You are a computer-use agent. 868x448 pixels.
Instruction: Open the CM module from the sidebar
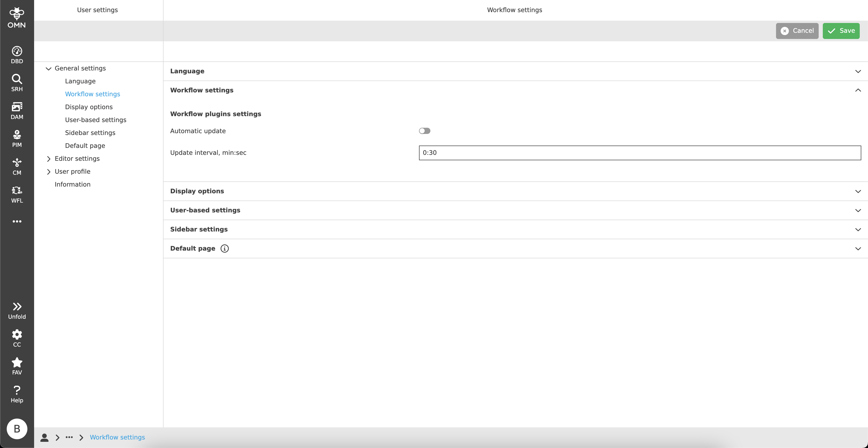[x=17, y=166]
